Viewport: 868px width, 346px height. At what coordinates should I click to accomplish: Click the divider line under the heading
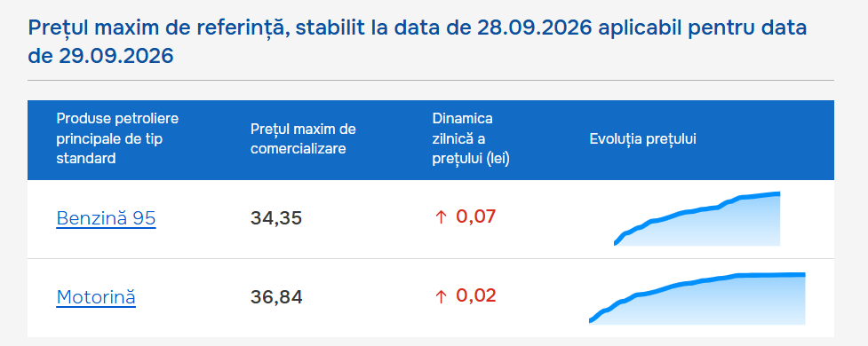pos(431,80)
